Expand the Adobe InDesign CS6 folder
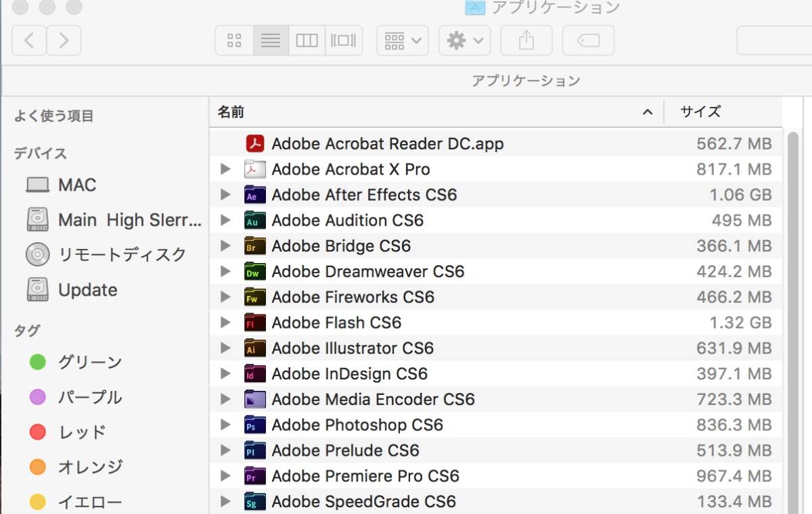The width and height of the screenshot is (812, 514). click(x=226, y=374)
